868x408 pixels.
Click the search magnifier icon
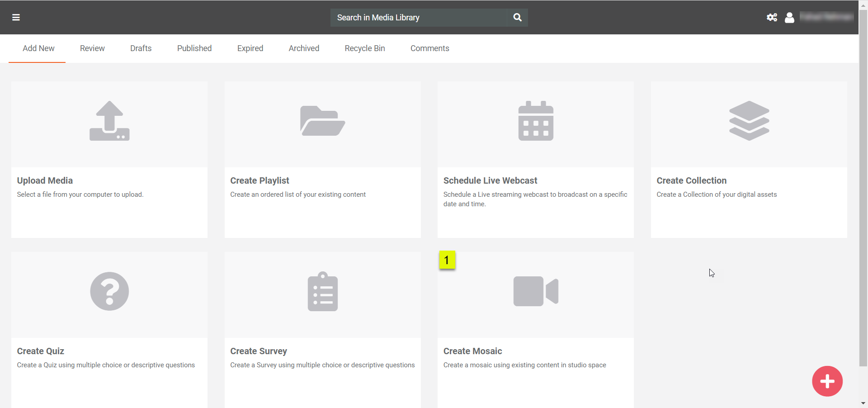tap(518, 18)
